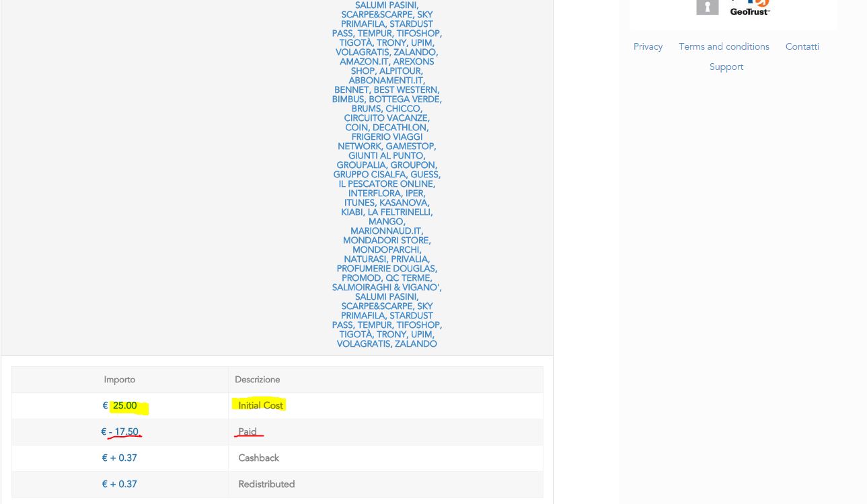The image size is (867, 504).
Task: Click the 'NATURASI, PRIVALIA,' merchant line
Action: pos(387,259)
